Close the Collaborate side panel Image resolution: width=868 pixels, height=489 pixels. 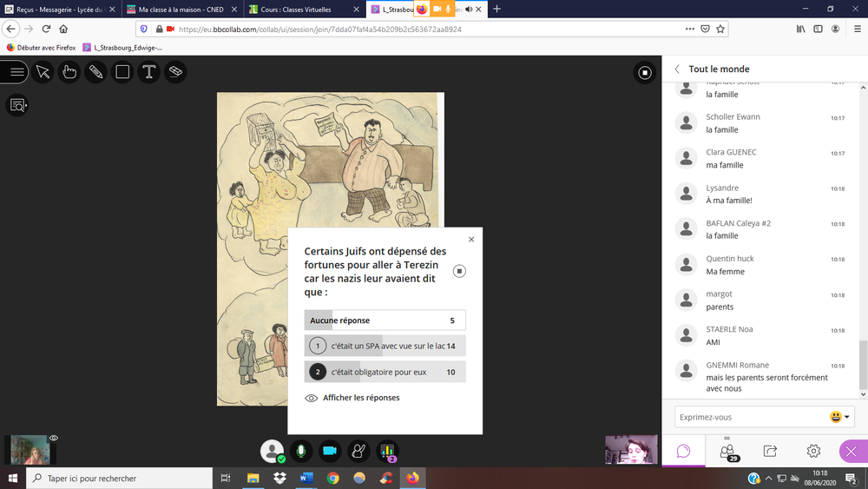click(852, 452)
